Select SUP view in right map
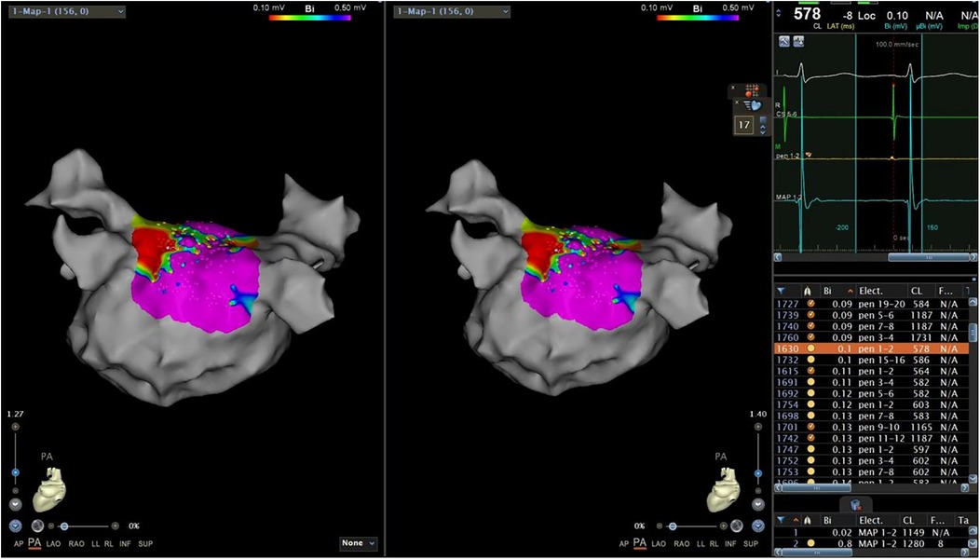980x560 pixels. coord(753,544)
